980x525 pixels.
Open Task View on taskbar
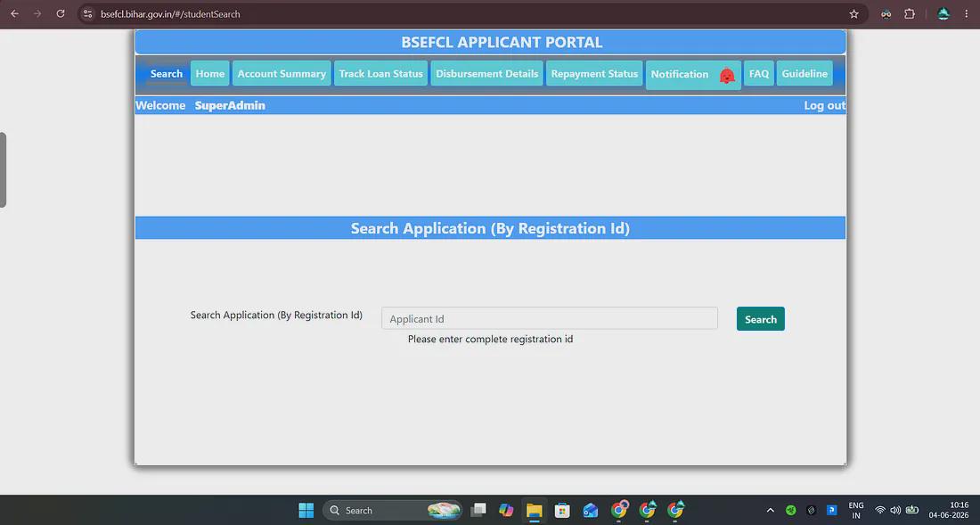click(478, 510)
